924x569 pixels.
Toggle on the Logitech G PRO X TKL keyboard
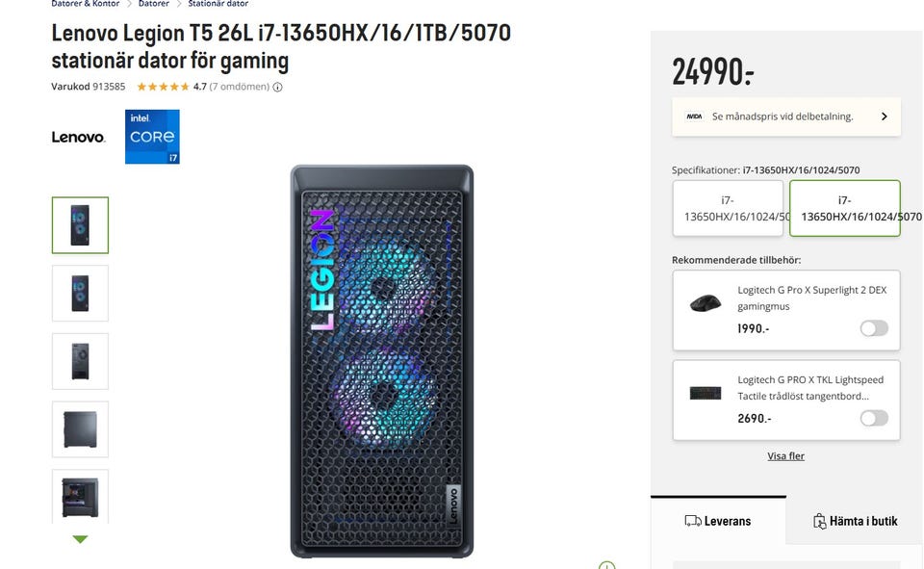[874, 418]
